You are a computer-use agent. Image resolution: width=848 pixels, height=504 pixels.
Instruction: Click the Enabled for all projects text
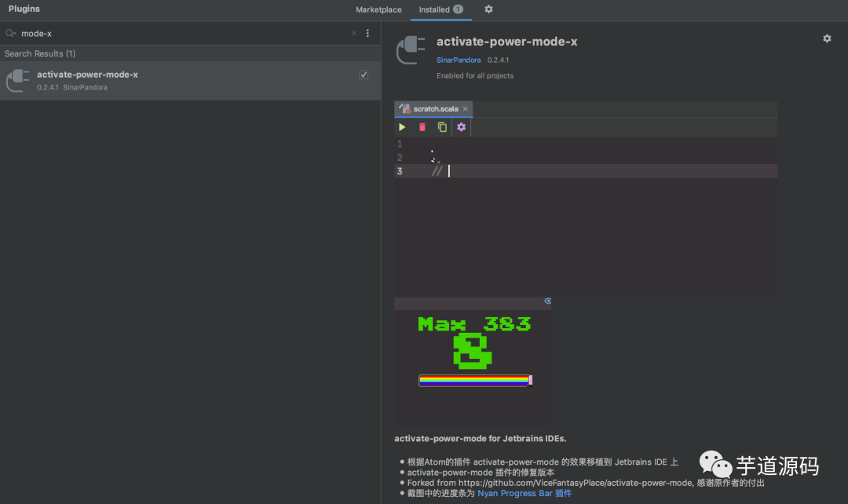click(x=475, y=75)
